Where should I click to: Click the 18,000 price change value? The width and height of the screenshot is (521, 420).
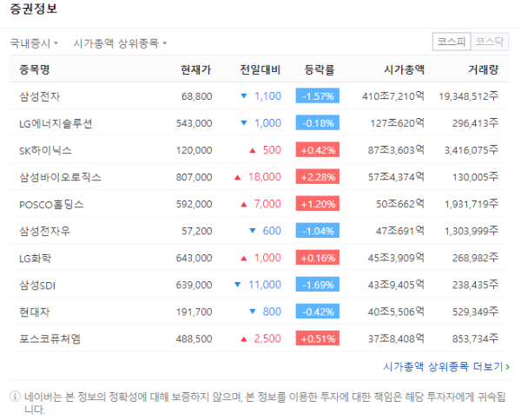pyautogui.click(x=265, y=177)
